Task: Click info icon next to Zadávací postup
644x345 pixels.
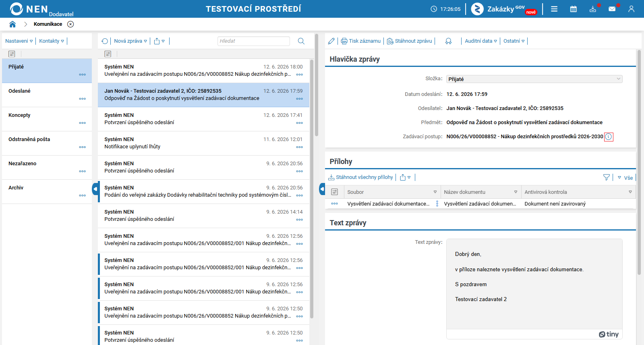Action: (609, 137)
